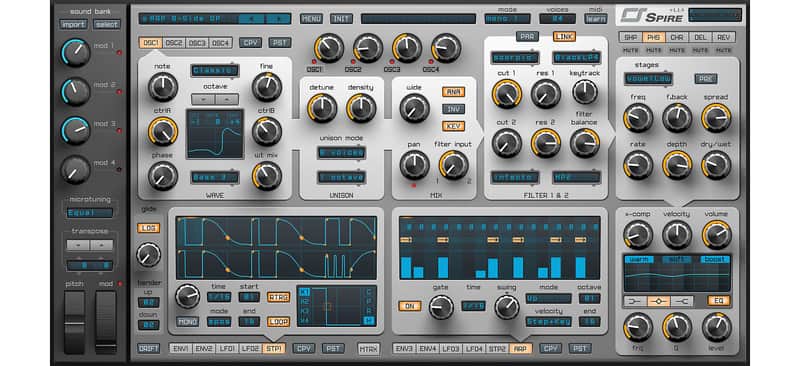Switch to the ENV3 modulation tab
This screenshot has width=800, height=366.
404,349
